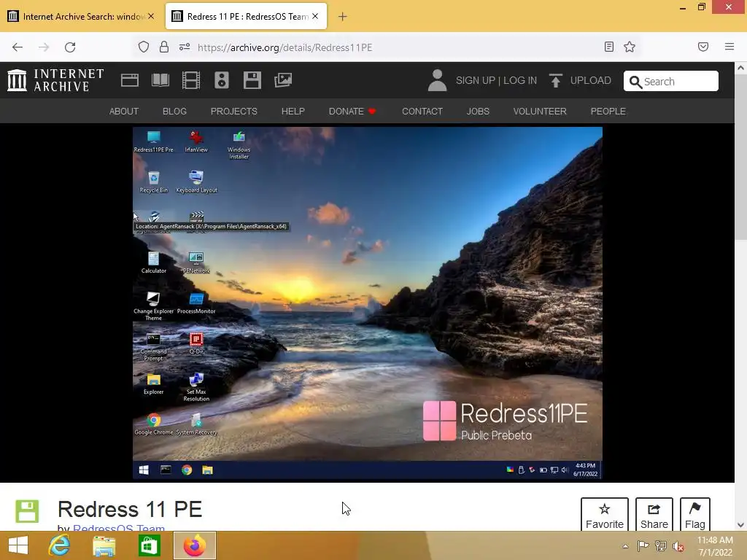Open Windows Store from taskbar
The image size is (747, 560).
pyautogui.click(x=149, y=545)
